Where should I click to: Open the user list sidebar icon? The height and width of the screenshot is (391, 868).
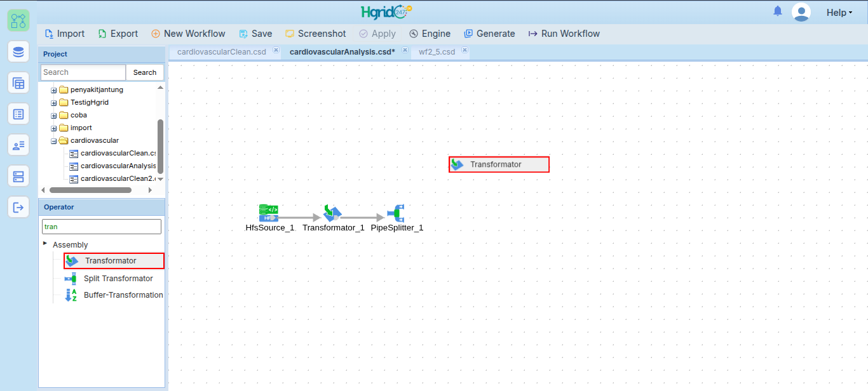[18, 145]
